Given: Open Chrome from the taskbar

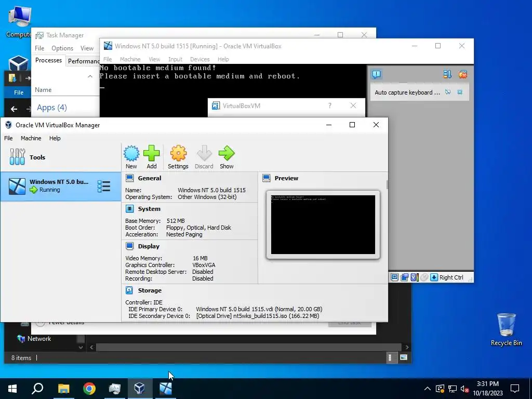Looking at the screenshot, I should click(89, 389).
